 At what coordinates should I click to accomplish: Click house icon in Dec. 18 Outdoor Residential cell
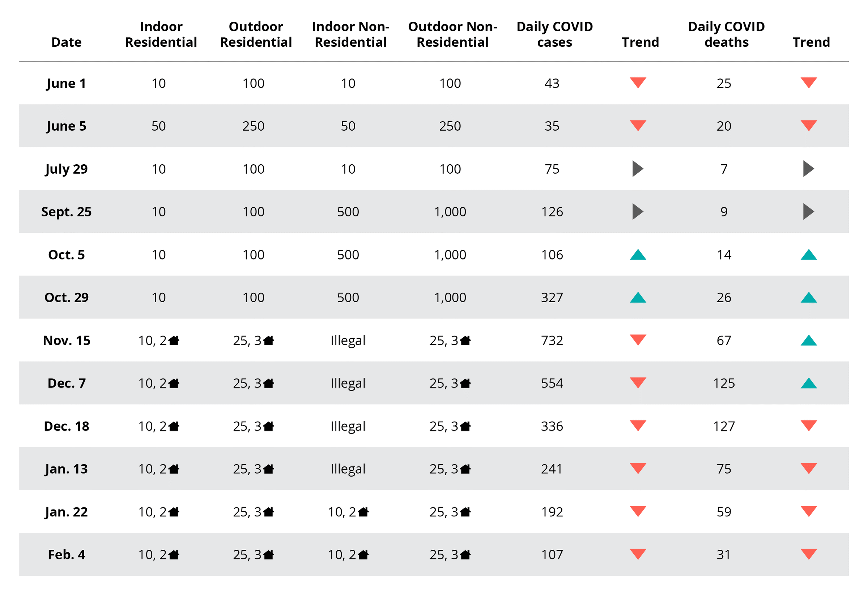click(269, 426)
